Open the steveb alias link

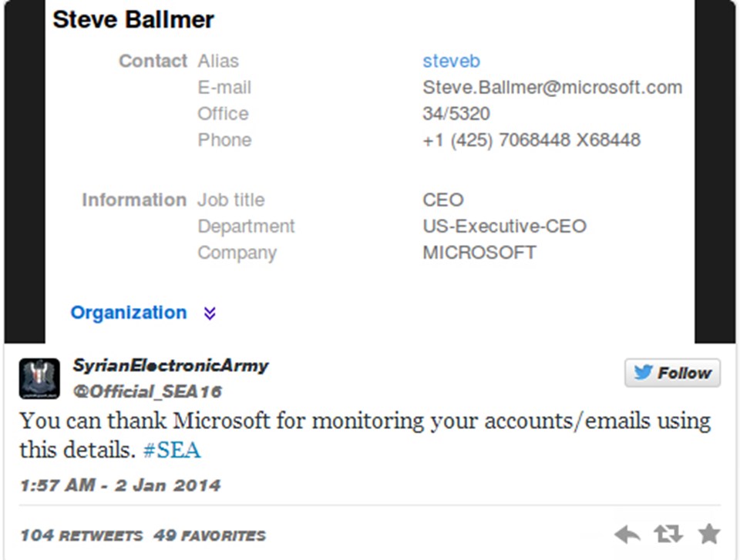pyautogui.click(x=451, y=61)
